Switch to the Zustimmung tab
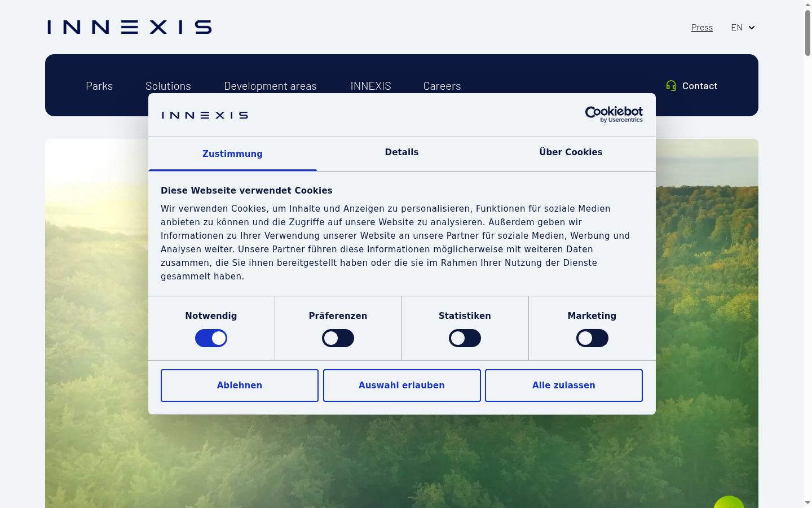The height and width of the screenshot is (508, 812). 232,154
